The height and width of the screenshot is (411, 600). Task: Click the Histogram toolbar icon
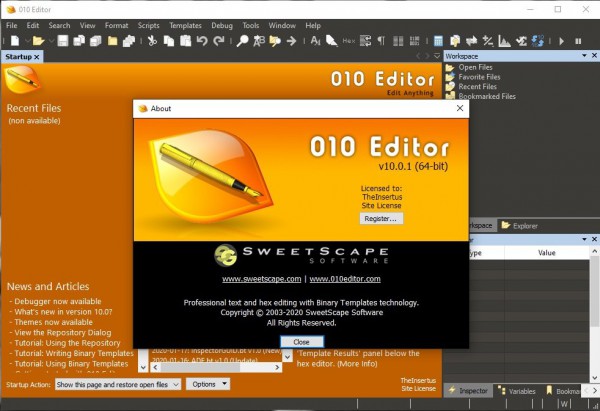pos(506,41)
